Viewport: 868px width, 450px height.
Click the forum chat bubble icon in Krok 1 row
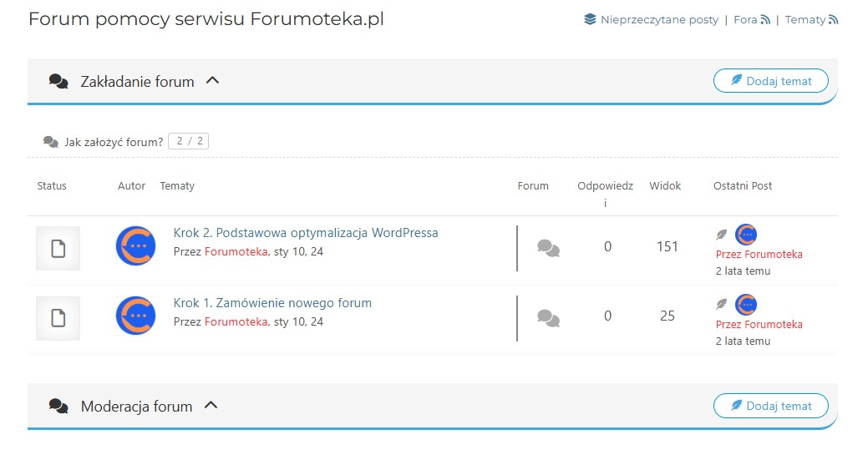[x=548, y=317]
